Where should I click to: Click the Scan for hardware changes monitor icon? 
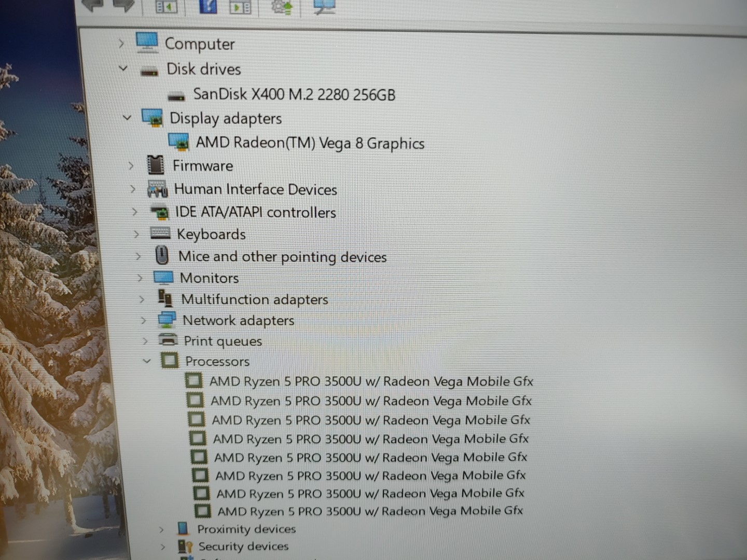[x=324, y=6]
